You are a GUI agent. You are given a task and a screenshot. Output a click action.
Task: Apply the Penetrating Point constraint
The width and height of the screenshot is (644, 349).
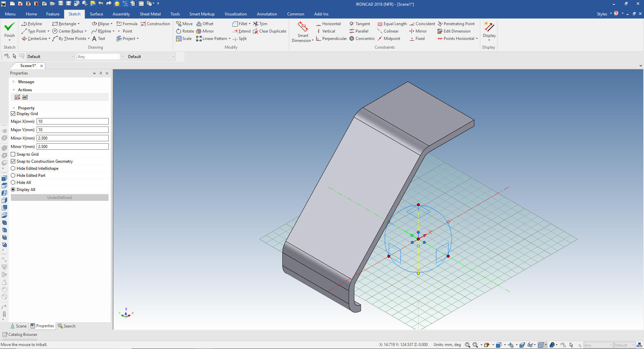(456, 24)
